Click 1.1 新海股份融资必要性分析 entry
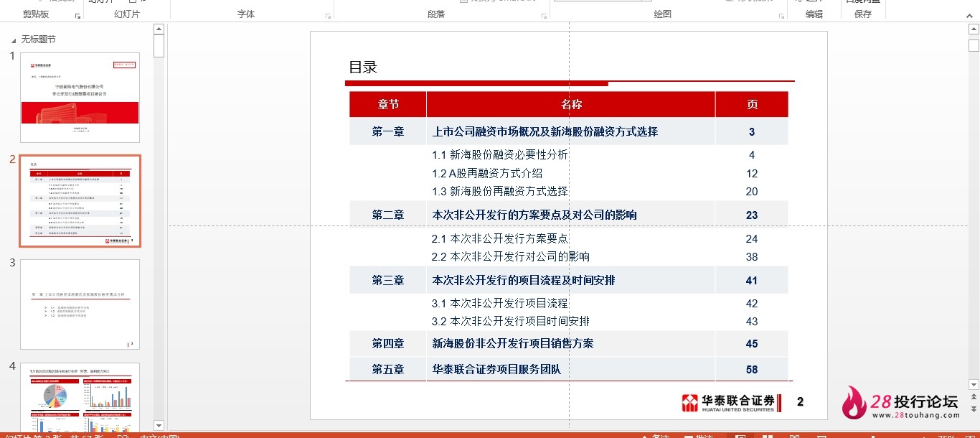Screen dimensions: 980x438 (x=500, y=155)
